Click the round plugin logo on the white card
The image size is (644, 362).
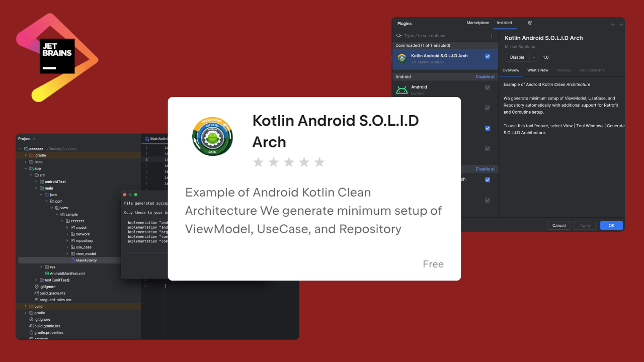(x=212, y=136)
